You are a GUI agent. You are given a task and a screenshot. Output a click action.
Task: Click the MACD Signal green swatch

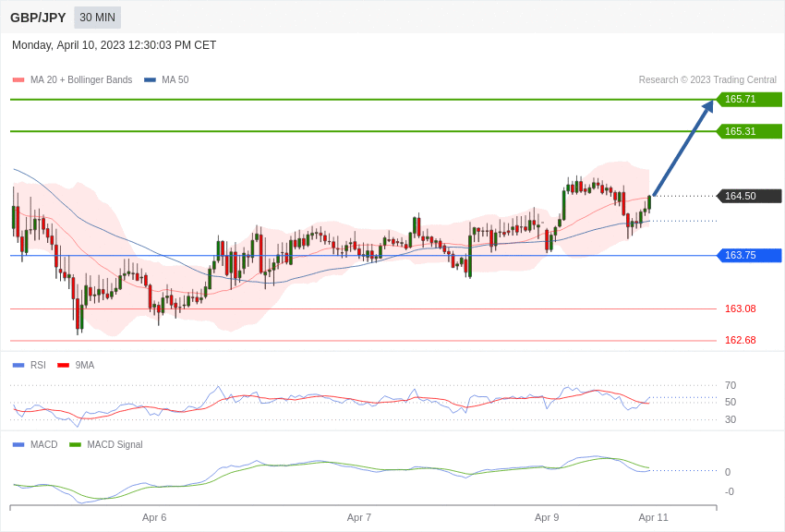pyautogui.click(x=75, y=444)
